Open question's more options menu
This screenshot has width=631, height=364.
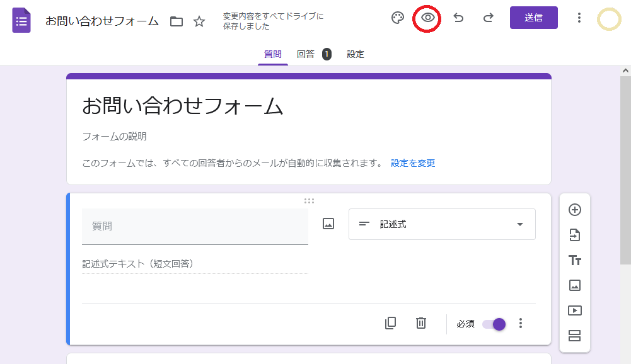(520, 323)
